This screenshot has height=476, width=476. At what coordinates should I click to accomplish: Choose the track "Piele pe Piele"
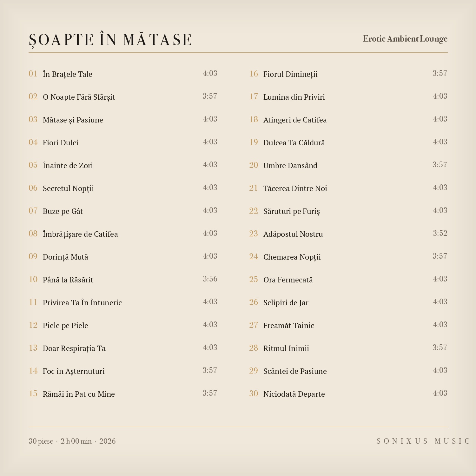click(x=65, y=325)
